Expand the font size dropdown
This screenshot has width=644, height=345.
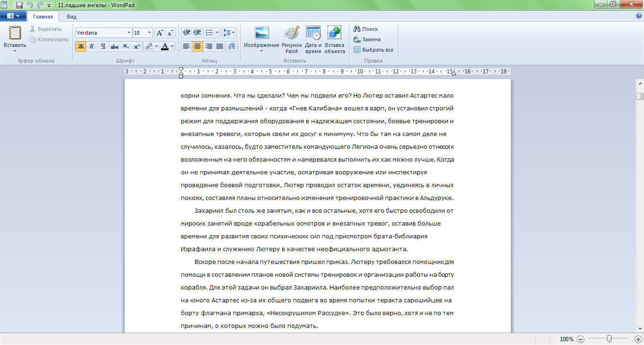150,33
